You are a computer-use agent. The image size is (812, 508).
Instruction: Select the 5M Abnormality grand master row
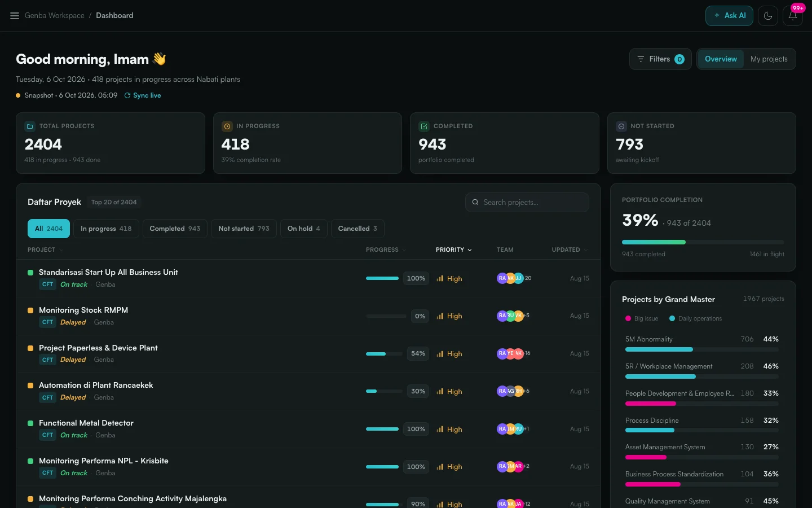coord(702,345)
